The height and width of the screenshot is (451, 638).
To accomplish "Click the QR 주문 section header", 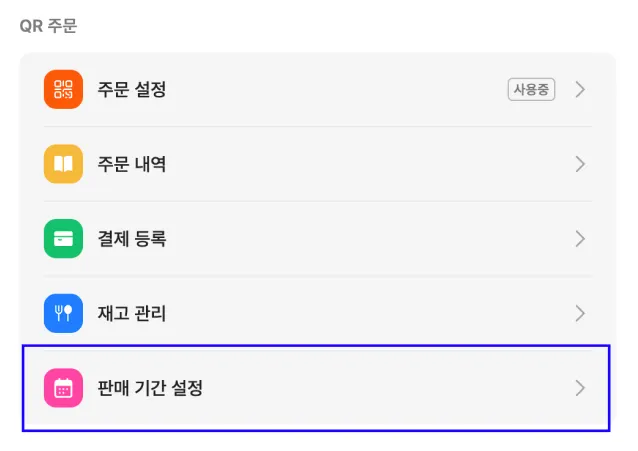I will click(48, 25).
